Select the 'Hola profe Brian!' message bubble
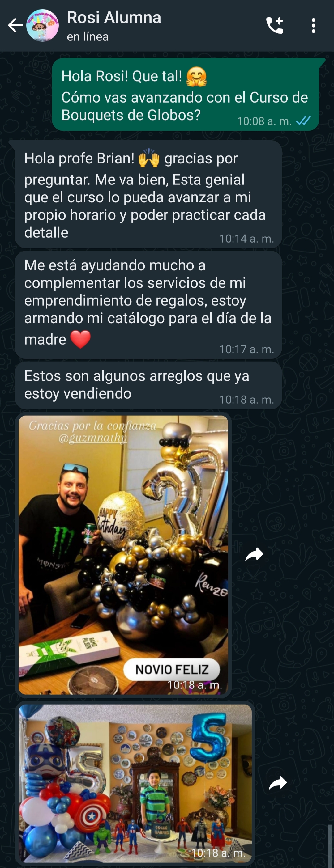Viewport: 334px width, 868px height. click(148, 194)
